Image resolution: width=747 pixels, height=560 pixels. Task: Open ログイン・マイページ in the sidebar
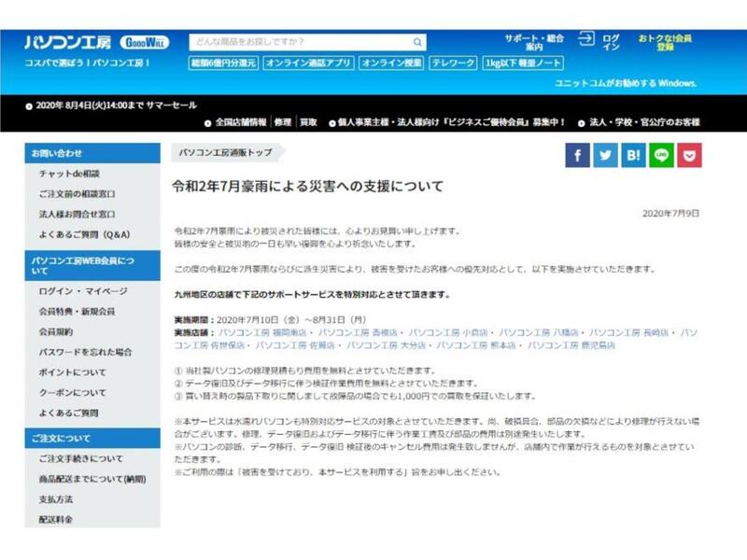point(83,291)
